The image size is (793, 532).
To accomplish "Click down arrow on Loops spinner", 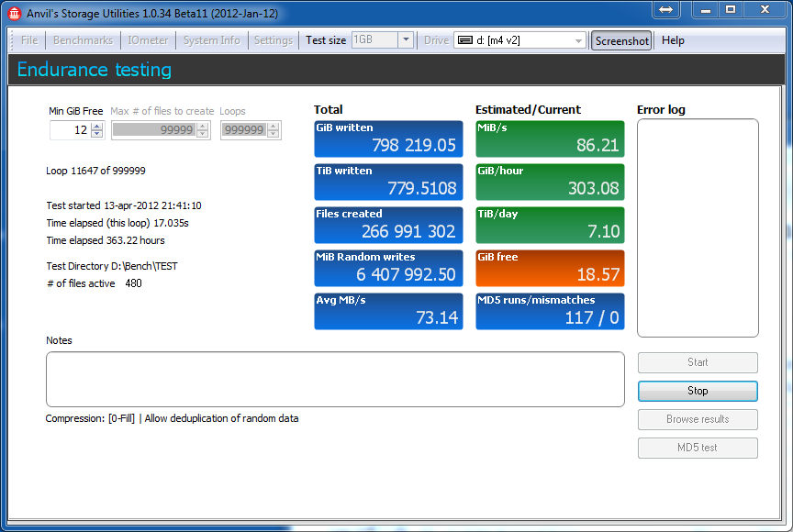I will click(x=274, y=134).
